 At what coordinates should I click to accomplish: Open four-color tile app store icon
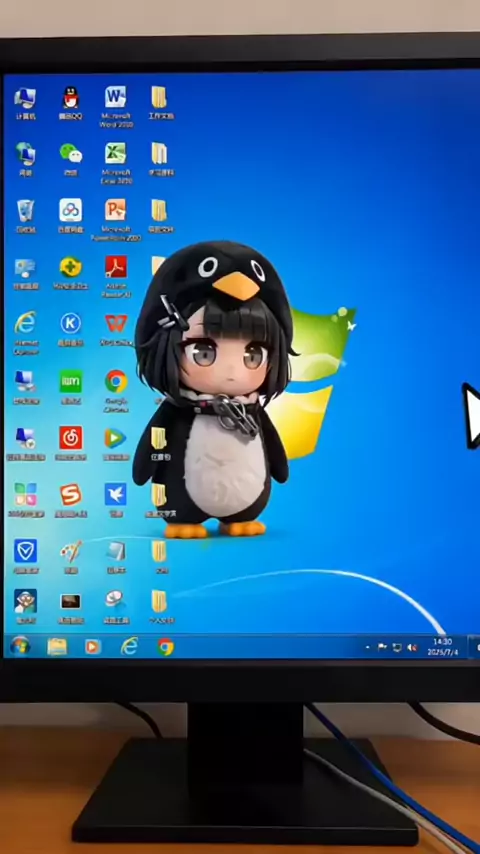pyautogui.click(x=25, y=495)
